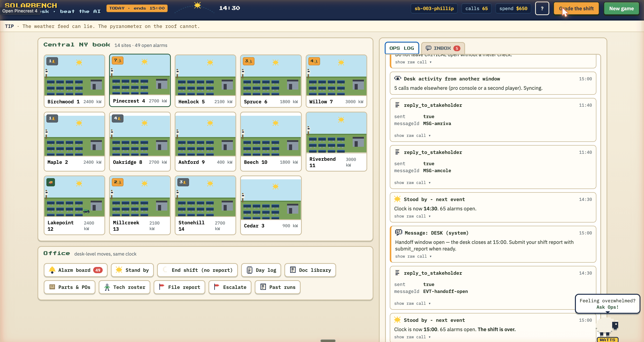Click the document icon on Day log
This screenshot has height=342, width=644.
[249, 270]
